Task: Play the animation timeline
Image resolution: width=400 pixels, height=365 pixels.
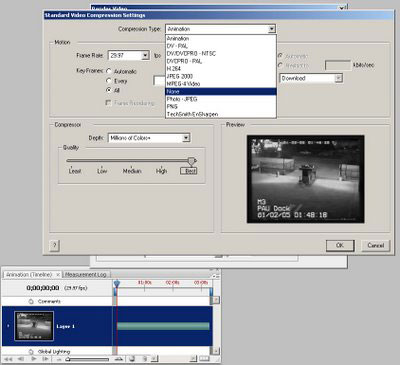Action: (33, 359)
